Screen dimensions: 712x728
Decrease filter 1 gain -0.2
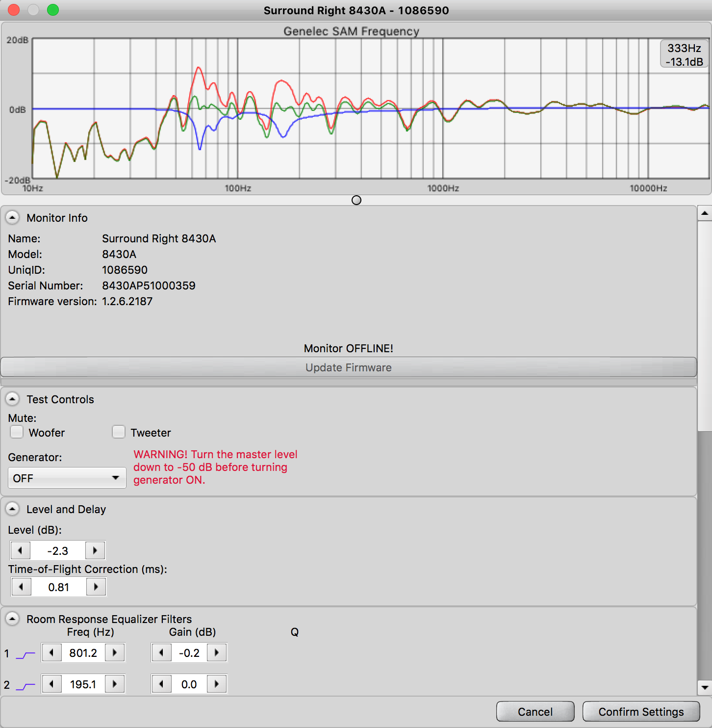(x=161, y=652)
